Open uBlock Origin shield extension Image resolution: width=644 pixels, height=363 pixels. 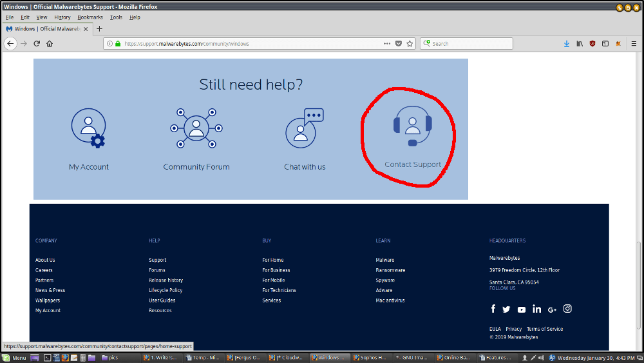tap(592, 44)
